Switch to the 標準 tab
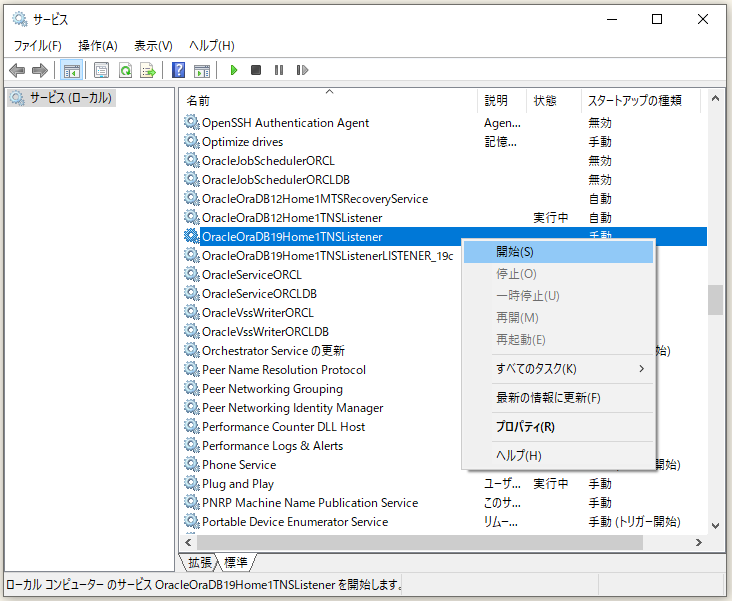The height and width of the screenshot is (601, 732). (236, 563)
